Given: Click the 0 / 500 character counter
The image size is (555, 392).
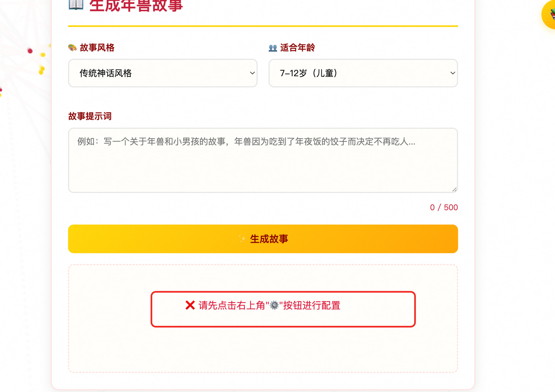Looking at the screenshot, I should tap(444, 207).
